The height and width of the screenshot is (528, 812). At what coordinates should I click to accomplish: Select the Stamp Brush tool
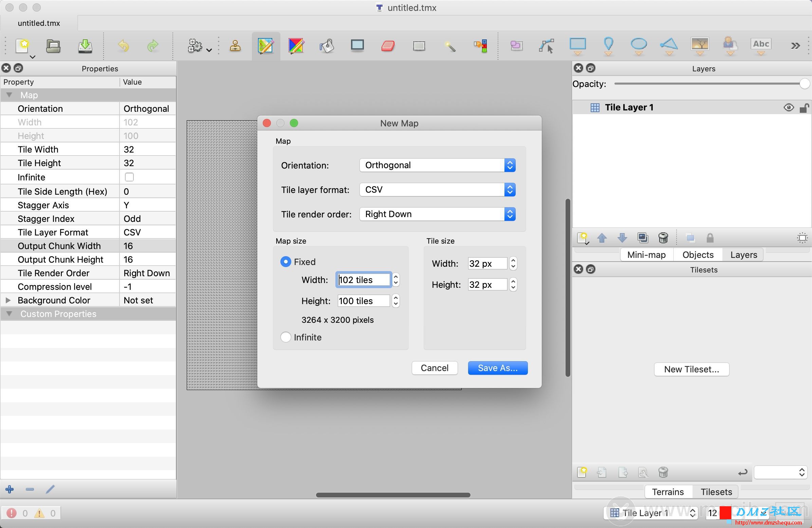coord(235,46)
